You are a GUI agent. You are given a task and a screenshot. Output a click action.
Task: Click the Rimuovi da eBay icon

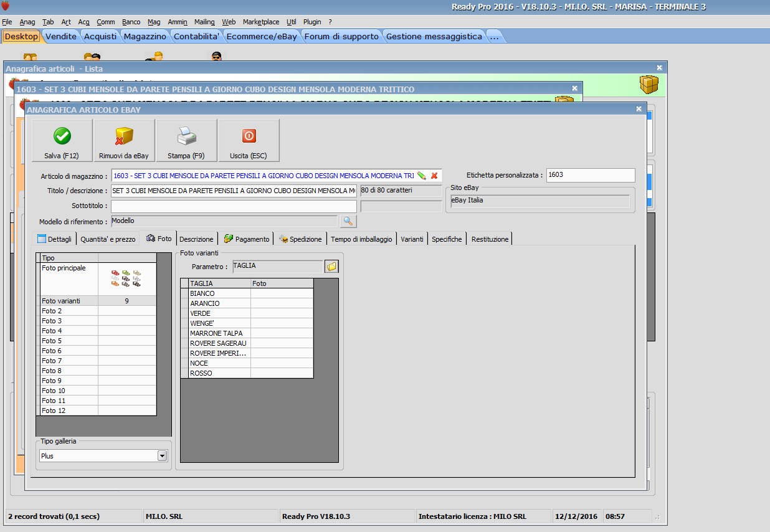coord(124,136)
